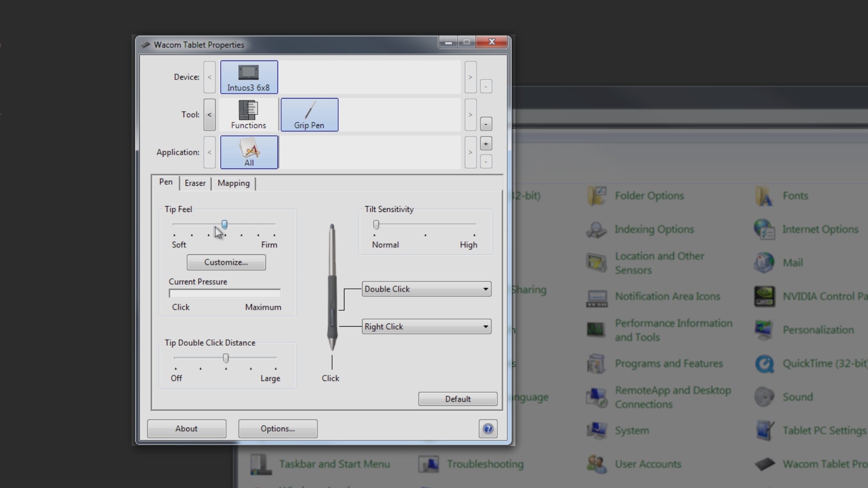Select the Grip Pen tool icon

click(309, 115)
